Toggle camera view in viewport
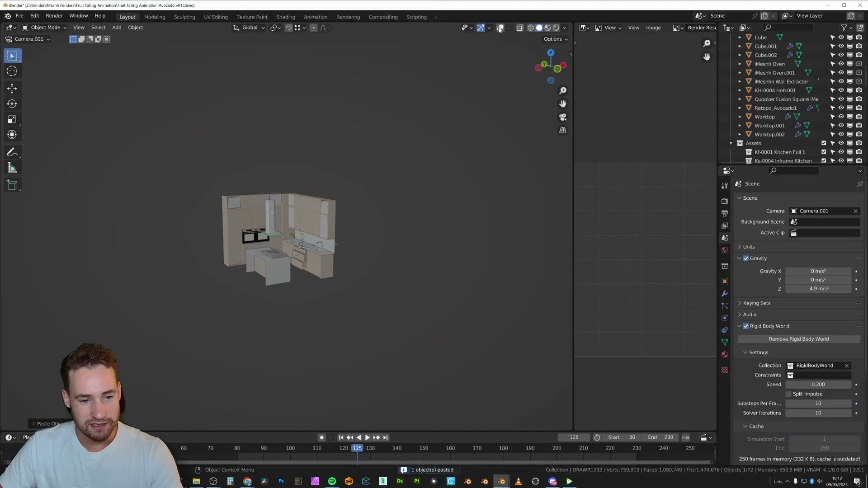Screen dimensions: 868x488 coord(563,117)
